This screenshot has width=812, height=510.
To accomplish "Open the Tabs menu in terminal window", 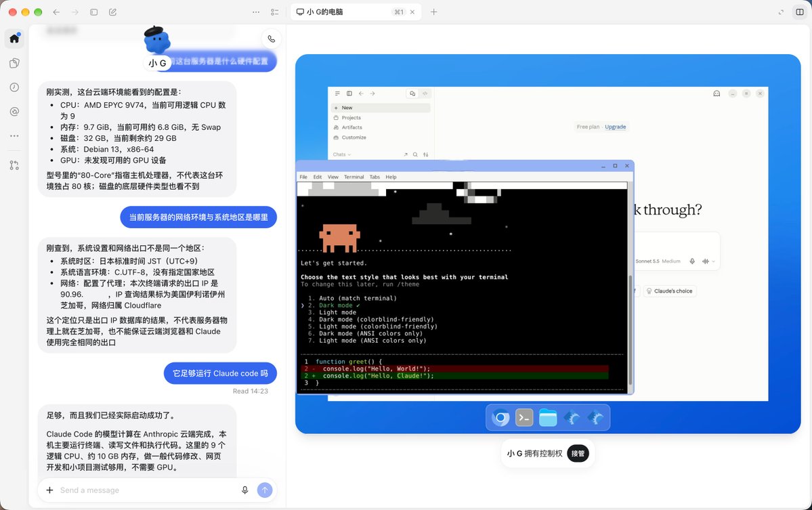I will (x=375, y=177).
